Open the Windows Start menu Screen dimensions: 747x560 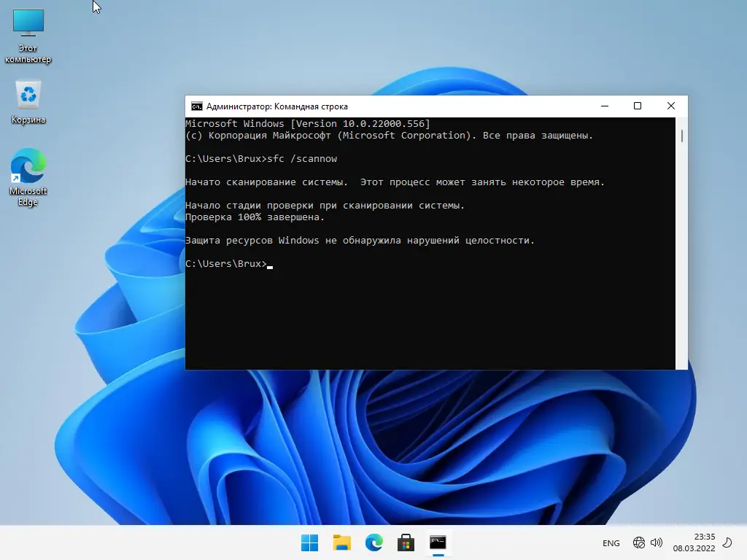(x=309, y=542)
